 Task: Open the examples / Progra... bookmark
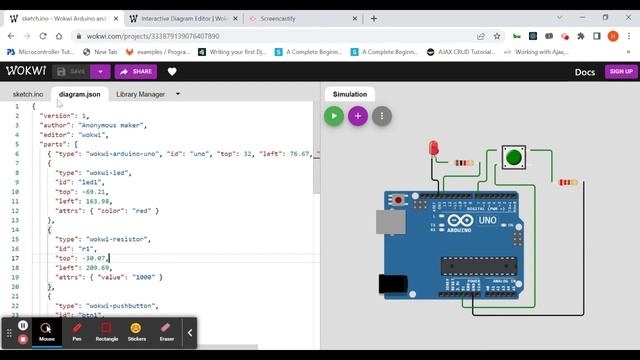(158, 52)
